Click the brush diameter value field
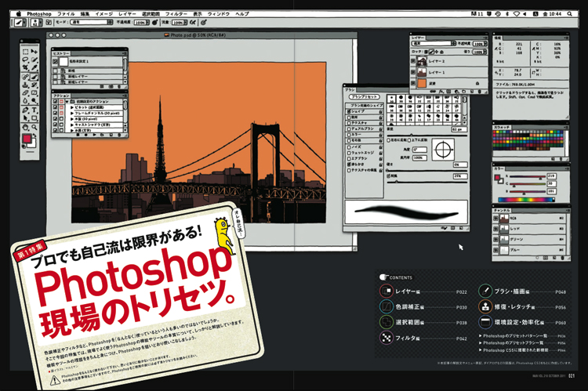 point(459,128)
